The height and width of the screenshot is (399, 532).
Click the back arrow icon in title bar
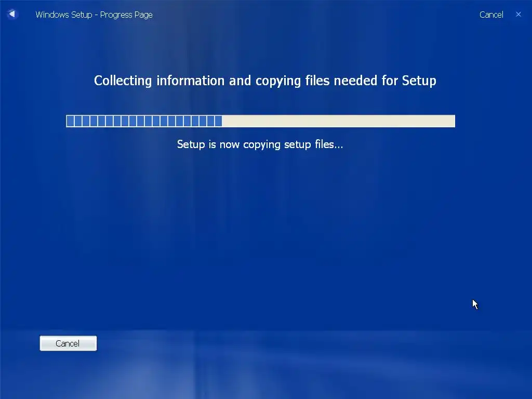(12, 14)
